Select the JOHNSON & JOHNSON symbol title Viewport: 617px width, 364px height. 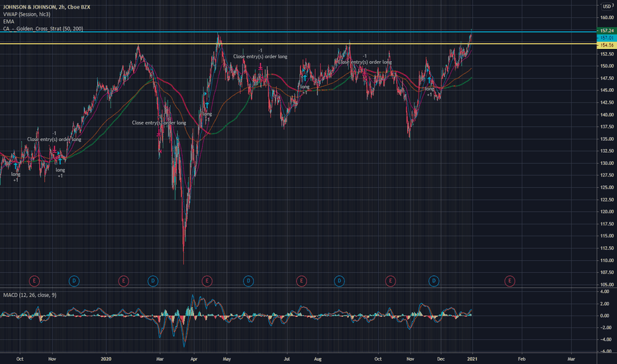coord(46,7)
